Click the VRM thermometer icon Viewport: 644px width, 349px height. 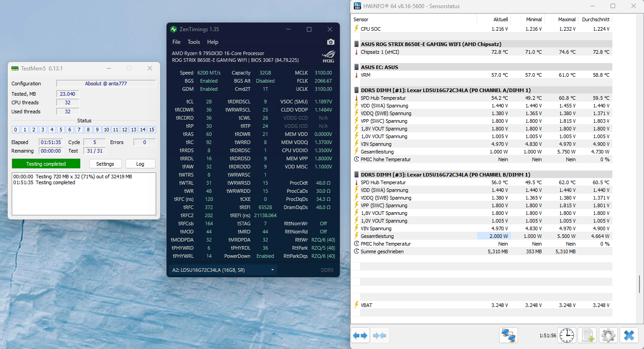(x=357, y=75)
